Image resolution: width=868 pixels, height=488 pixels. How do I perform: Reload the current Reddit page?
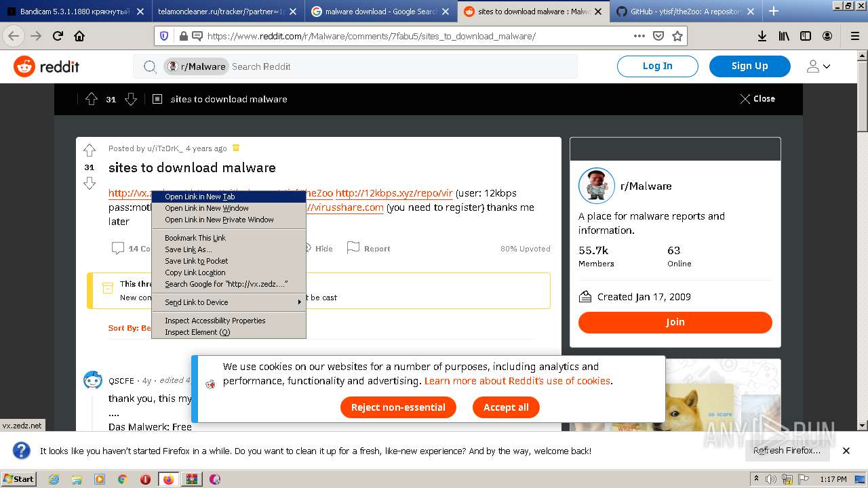pyautogui.click(x=58, y=36)
